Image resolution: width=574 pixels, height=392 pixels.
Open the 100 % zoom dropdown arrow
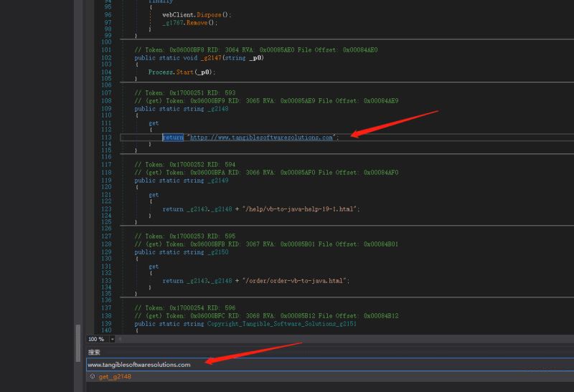(112, 340)
